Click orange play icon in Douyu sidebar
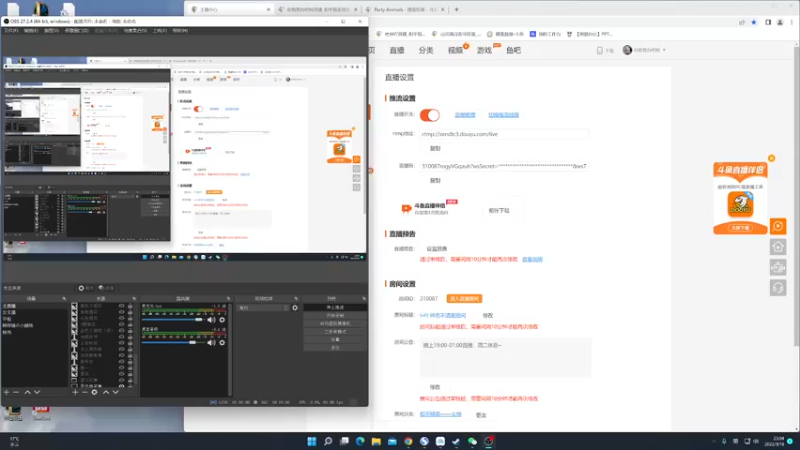800x450 pixels. point(778,226)
